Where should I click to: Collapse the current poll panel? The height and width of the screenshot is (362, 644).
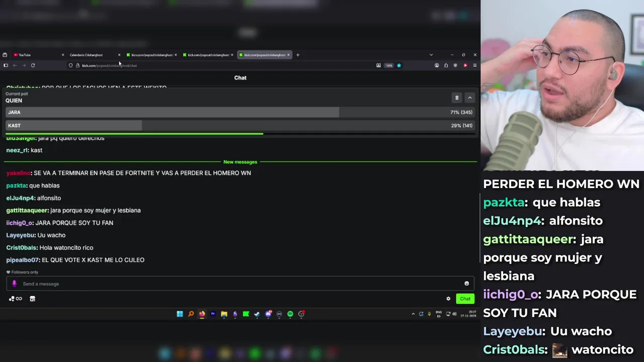click(x=469, y=98)
